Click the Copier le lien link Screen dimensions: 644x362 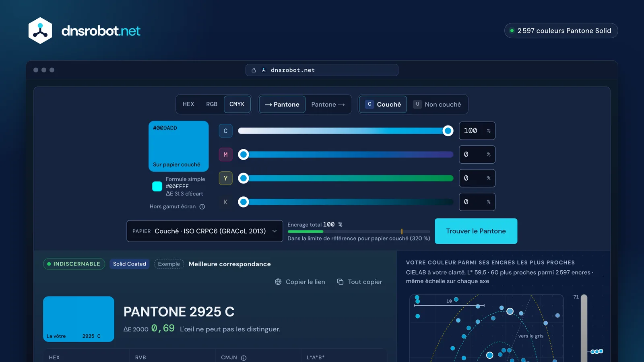point(300,282)
